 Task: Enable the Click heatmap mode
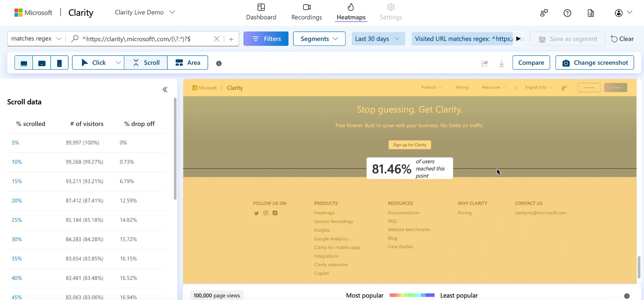94,63
